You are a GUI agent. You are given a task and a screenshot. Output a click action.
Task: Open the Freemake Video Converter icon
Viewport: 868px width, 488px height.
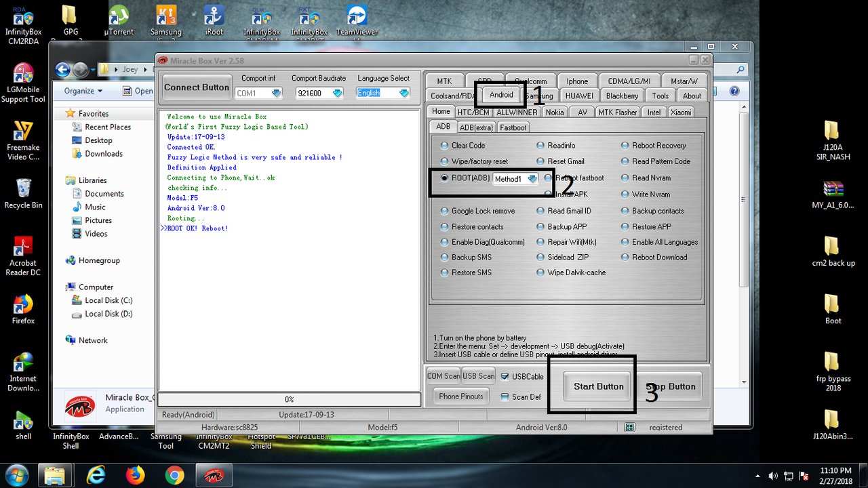23,140
